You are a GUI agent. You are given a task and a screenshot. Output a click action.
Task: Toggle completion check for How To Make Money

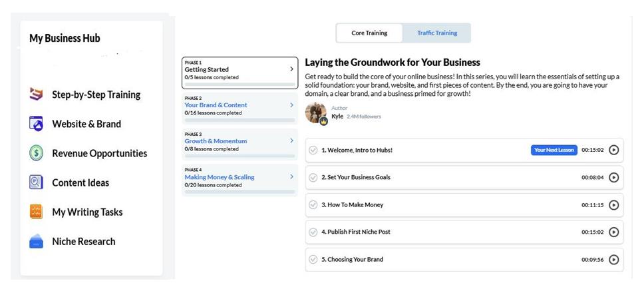(313, 205)
